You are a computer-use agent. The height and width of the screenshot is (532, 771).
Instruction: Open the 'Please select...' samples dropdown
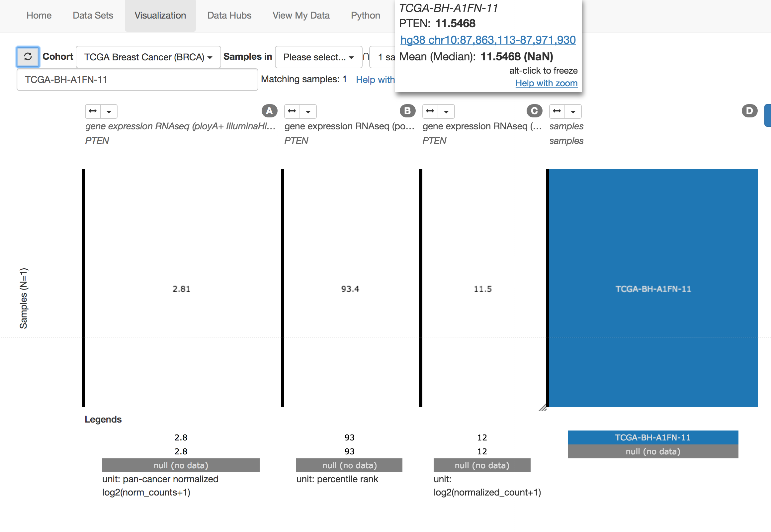(x=318, y=57)
